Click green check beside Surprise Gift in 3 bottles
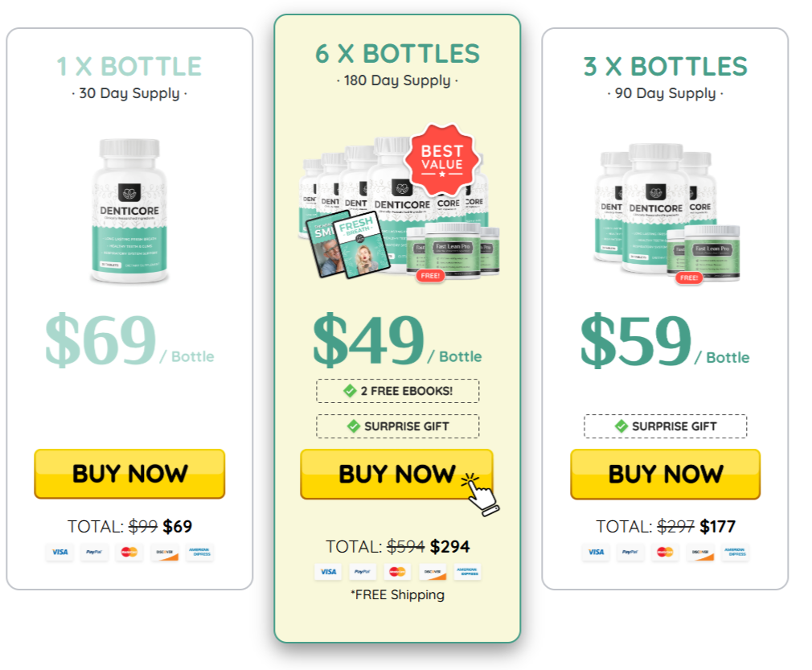The width and height of the screenshot is (812, 670). tap(621, 426)
